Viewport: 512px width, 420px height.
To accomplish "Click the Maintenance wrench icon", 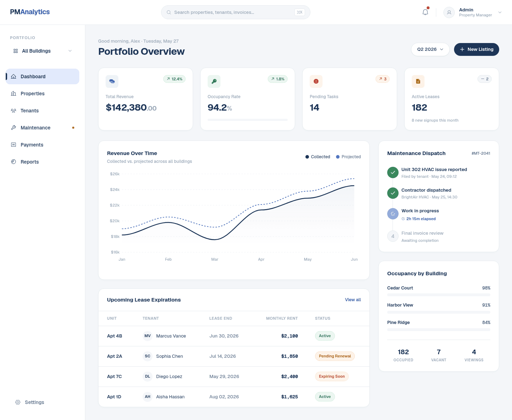I will pyautogui.click(x=14, y=128).
